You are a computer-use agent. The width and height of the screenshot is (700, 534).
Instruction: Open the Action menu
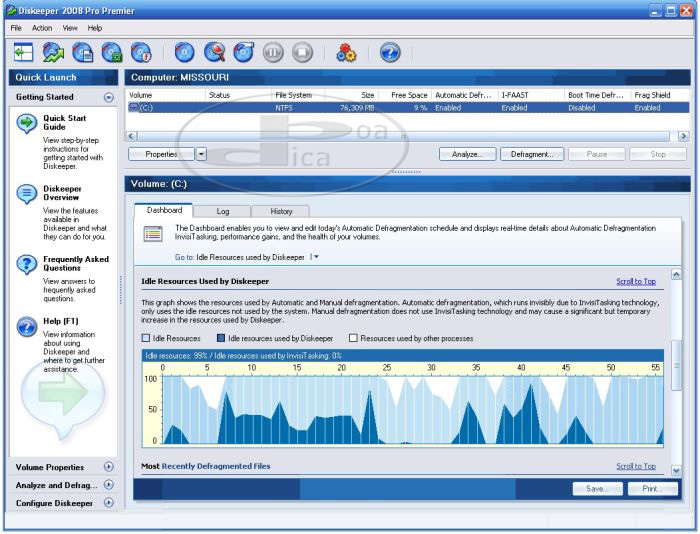point(42,28)
